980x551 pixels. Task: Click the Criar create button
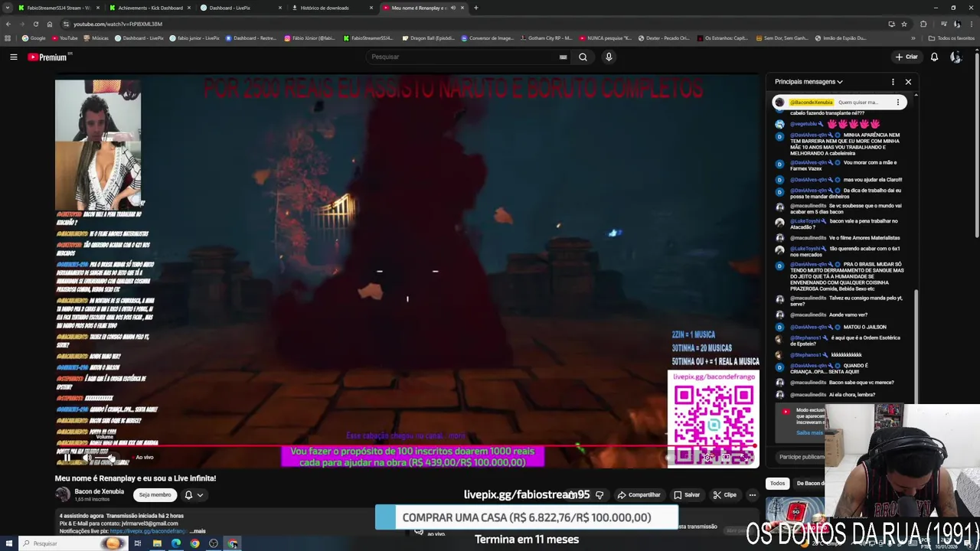[x=906, y=57]
